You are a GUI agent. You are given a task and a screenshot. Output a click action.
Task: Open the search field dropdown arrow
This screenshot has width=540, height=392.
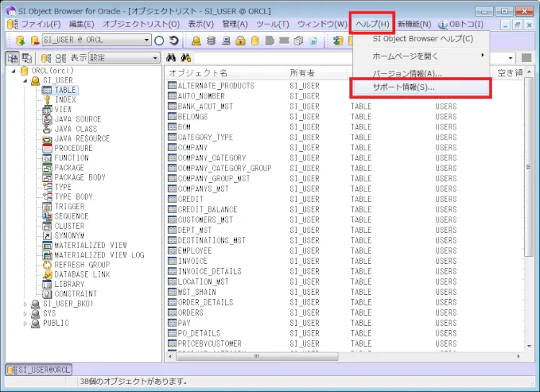[x=510, y=58]
